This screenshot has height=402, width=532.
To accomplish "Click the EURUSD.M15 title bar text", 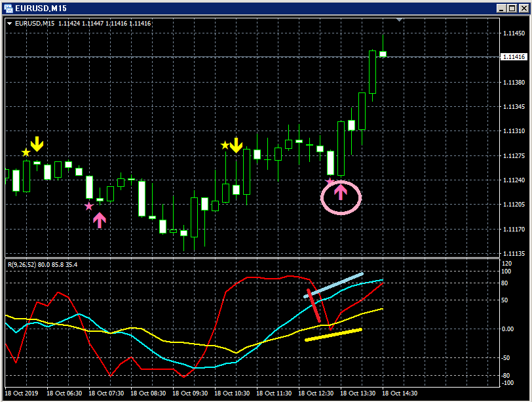I will [41, 9].
